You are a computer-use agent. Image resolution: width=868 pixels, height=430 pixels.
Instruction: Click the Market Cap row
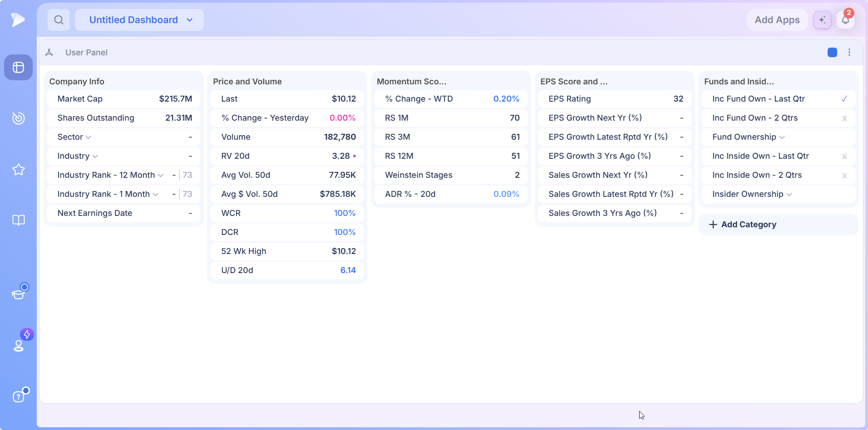pyautogui.click(x=123, y=99)
